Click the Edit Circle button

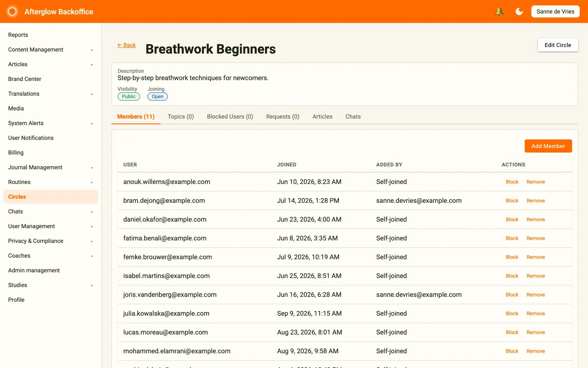[x=558, y=45]
